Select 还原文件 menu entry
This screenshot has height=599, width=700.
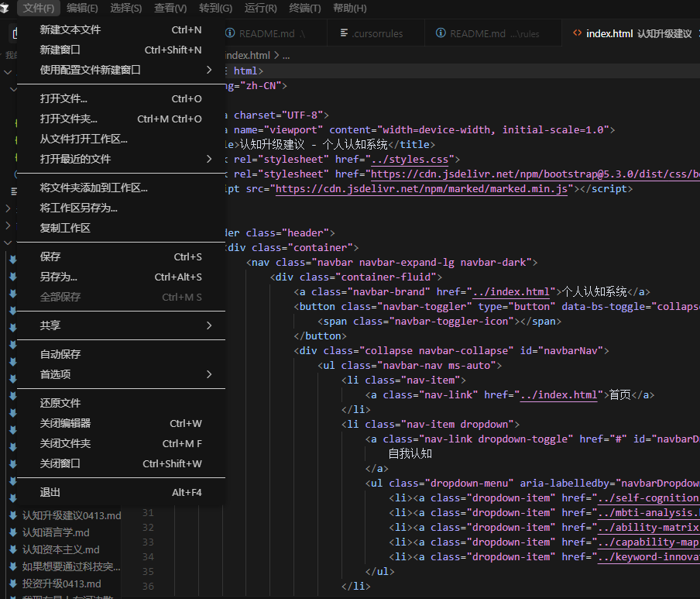121,402
